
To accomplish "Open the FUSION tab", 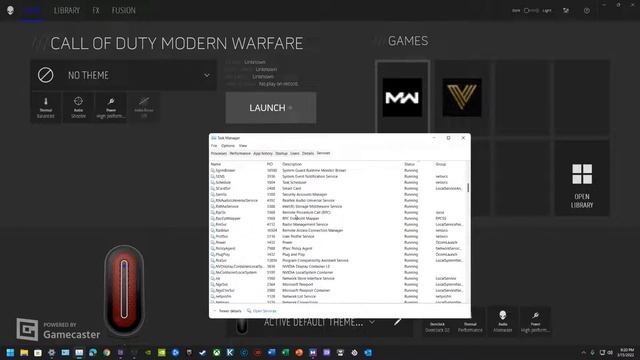I will [x=123, y=11].
